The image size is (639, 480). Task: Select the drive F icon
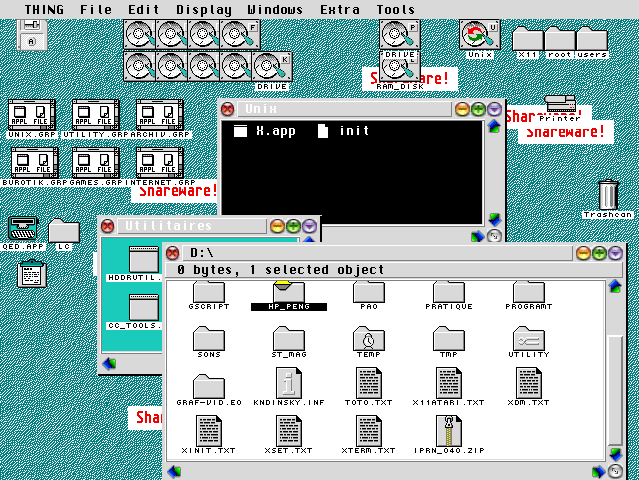tap(240, 34)
